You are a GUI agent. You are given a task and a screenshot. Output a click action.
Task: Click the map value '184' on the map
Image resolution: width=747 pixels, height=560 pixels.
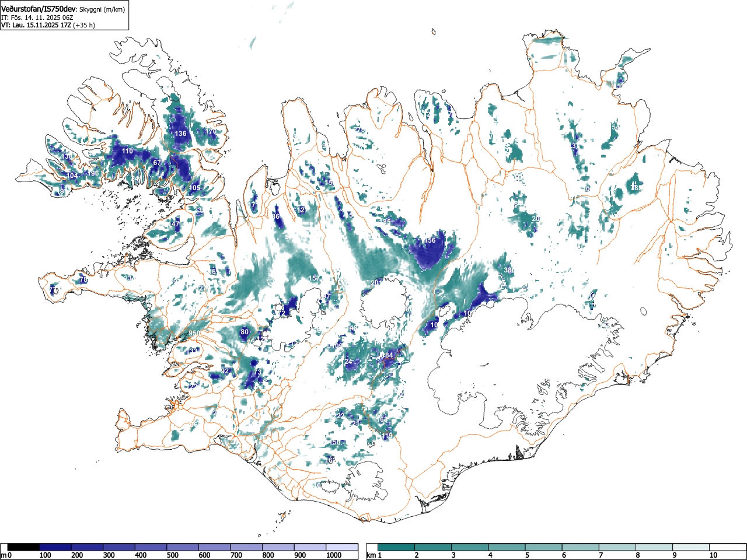[388, 355]
